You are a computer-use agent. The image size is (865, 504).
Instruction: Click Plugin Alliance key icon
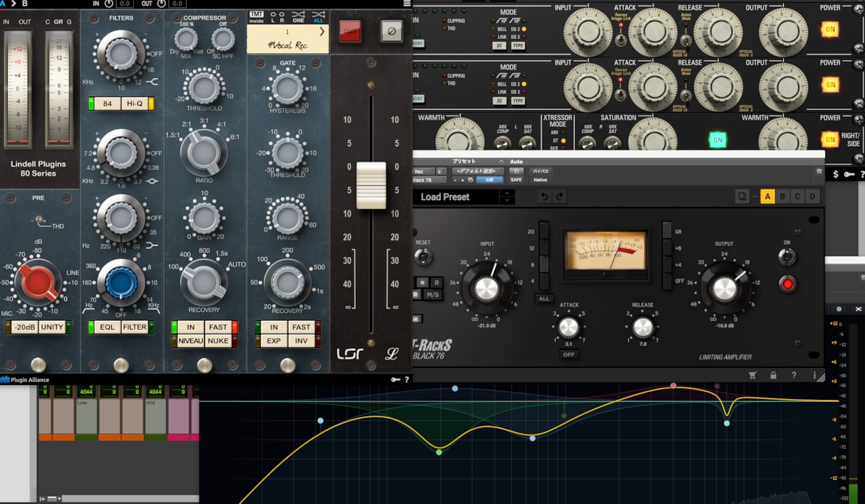(396, 380)
